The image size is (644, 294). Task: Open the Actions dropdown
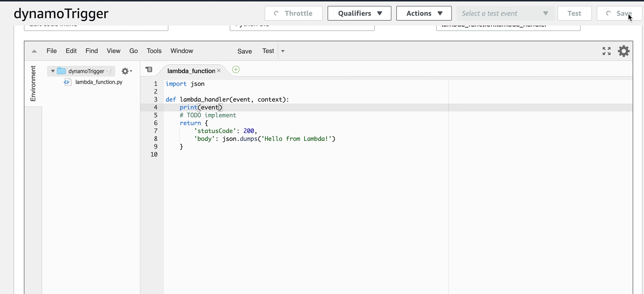pos(424,13)
